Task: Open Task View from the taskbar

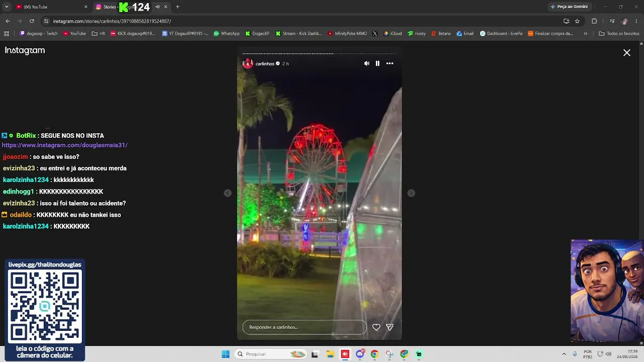Action: click(315, 354)
